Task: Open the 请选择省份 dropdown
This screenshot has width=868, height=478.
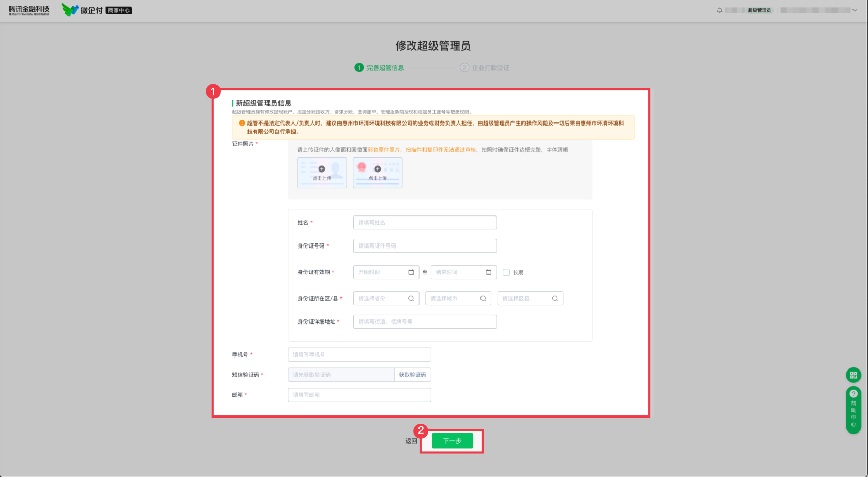Action: point(386,299)
